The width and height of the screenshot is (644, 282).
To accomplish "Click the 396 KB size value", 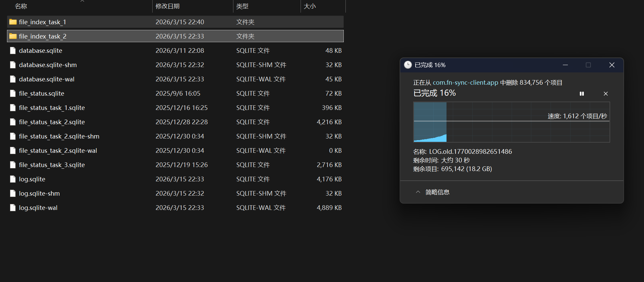I will tap(332, 108).
